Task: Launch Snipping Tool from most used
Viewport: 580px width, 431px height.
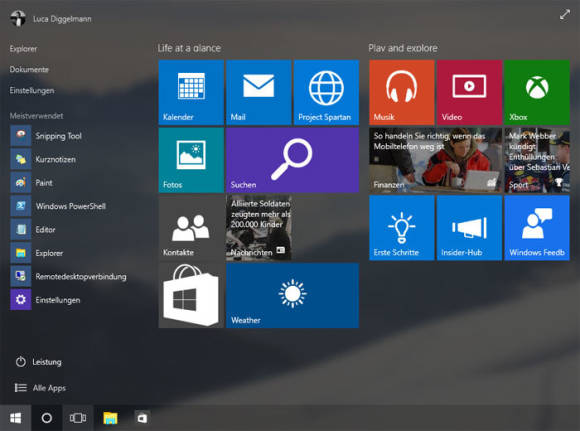Action: click(x=46, y=136)
